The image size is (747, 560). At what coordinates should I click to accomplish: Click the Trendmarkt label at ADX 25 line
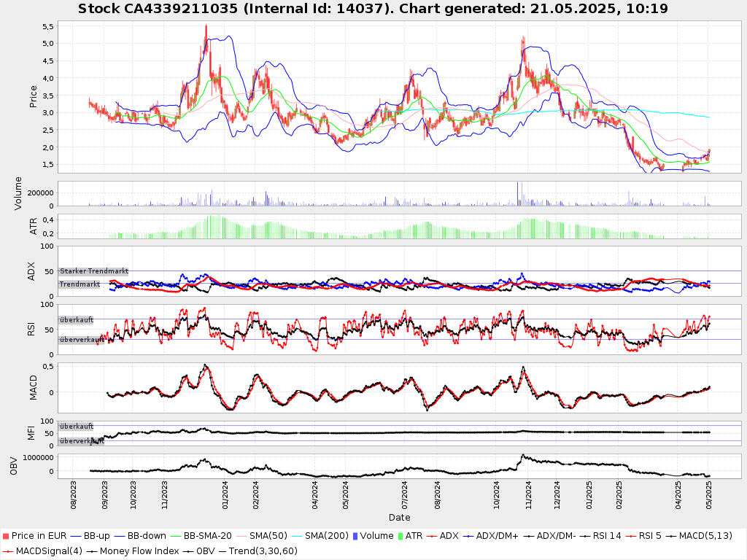[x=80, y=284]
